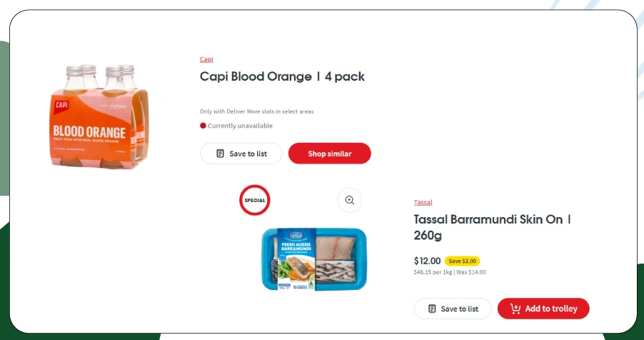Click the Currently unavailable text

(240, 126)
